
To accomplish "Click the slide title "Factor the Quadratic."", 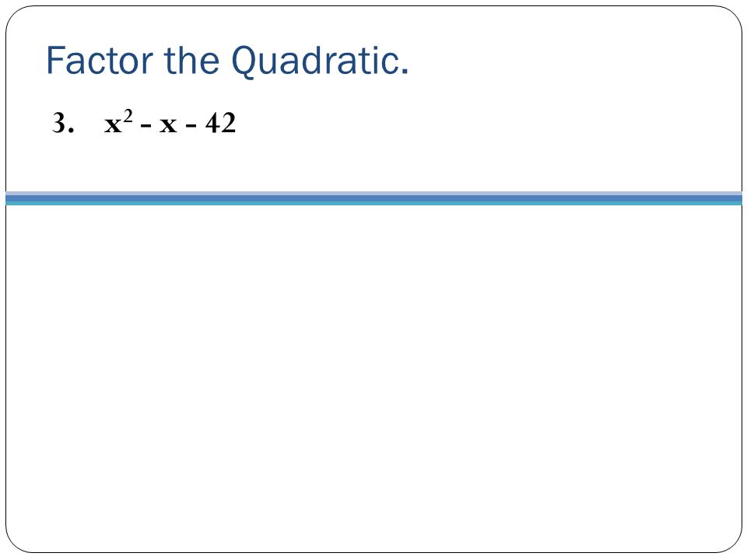I will point(227,61).
